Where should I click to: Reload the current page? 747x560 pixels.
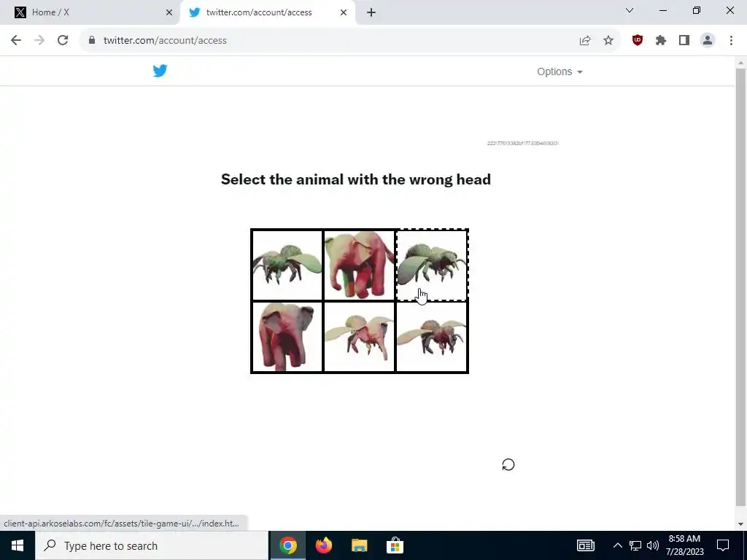click(x=63, y=41)
